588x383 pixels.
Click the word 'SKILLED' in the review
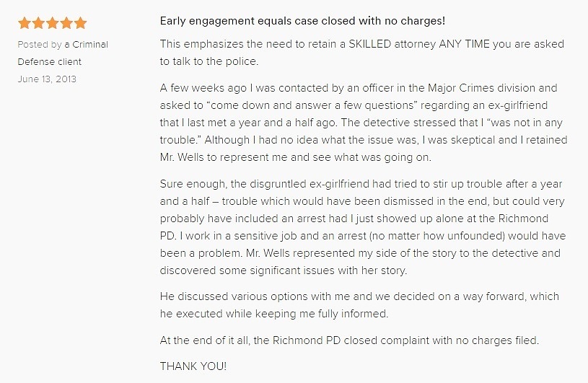point(369,44)
